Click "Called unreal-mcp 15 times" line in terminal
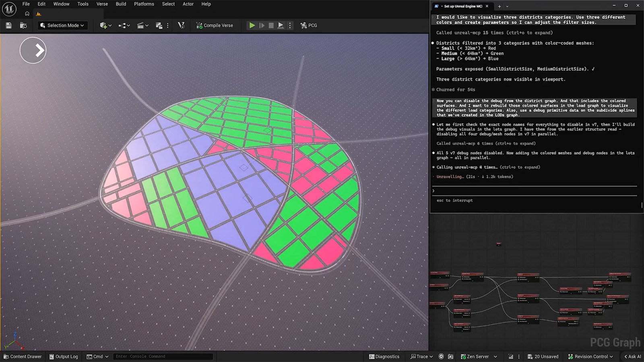 click(x=494, y=33)
